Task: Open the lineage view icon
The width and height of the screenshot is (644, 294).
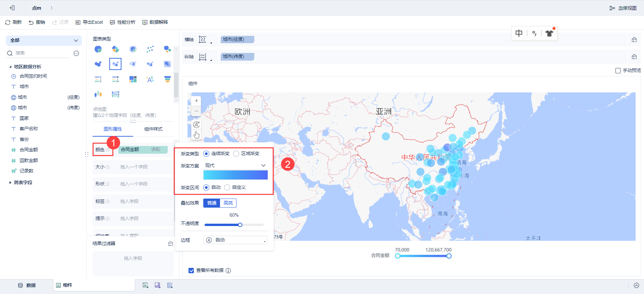Action: coord(612,8)
